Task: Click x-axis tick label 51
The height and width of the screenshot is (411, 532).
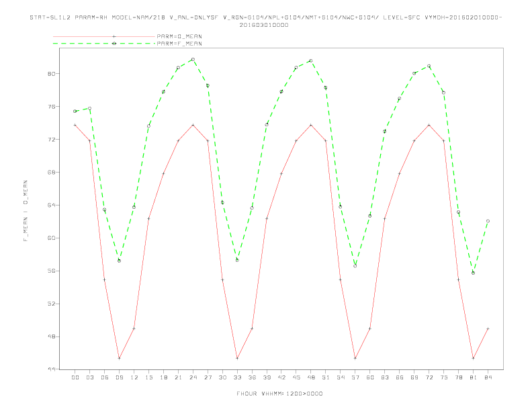Action: click(x=326, y=377)
